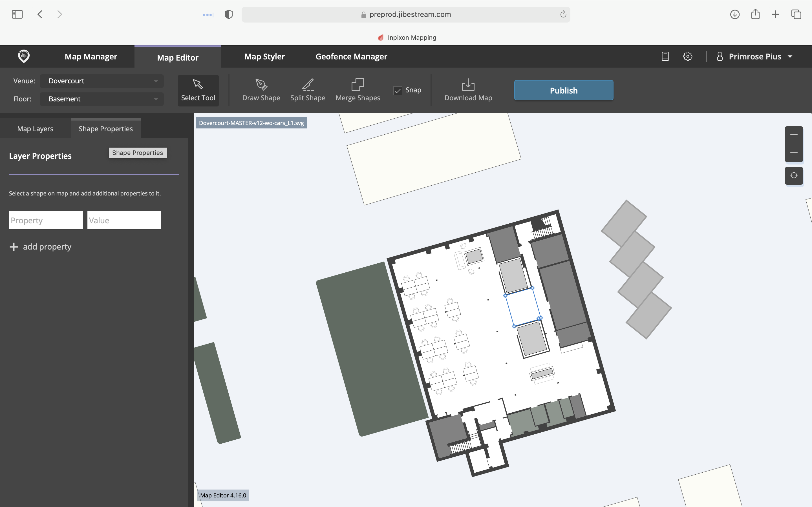812x507 pixels.
Task: Open the Venue dropdown showing Dovercourt
Action: click(x=101, y=81)
